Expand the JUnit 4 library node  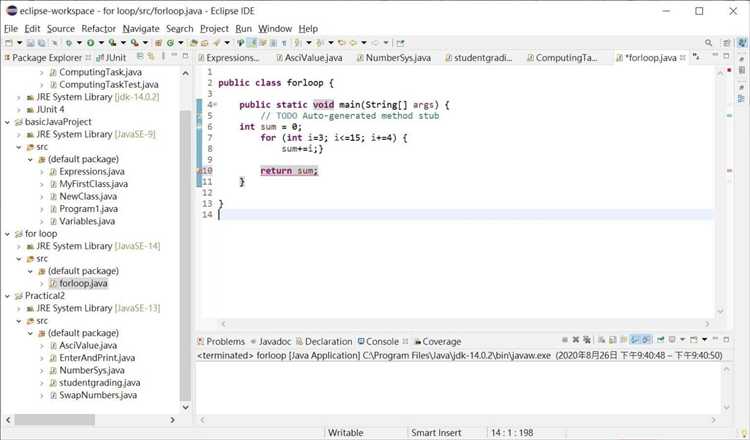(x=19, y=110)
